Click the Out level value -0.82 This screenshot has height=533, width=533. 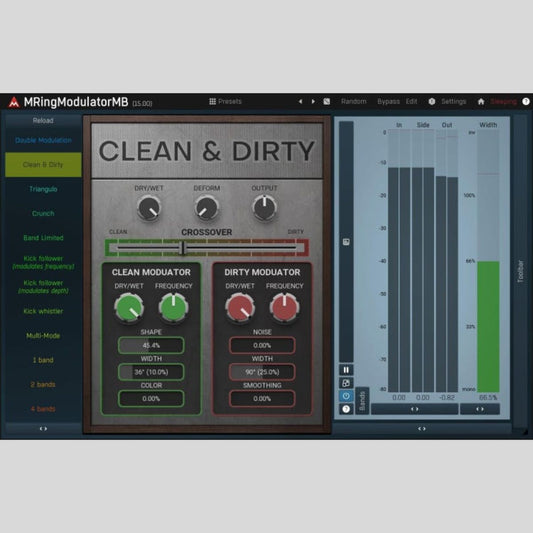[447, 397]
